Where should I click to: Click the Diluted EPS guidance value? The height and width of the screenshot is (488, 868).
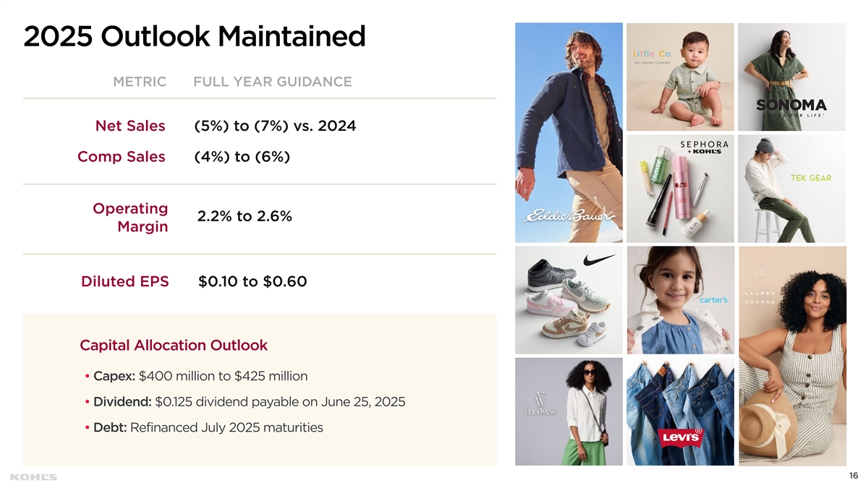click(252, 281)
